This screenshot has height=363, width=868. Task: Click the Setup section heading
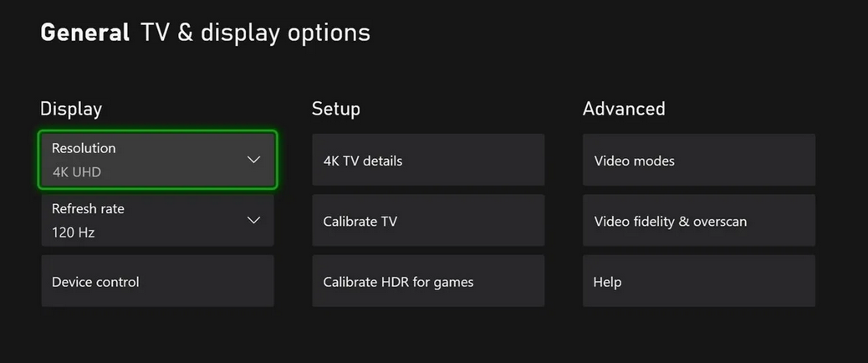click(336, 109)
